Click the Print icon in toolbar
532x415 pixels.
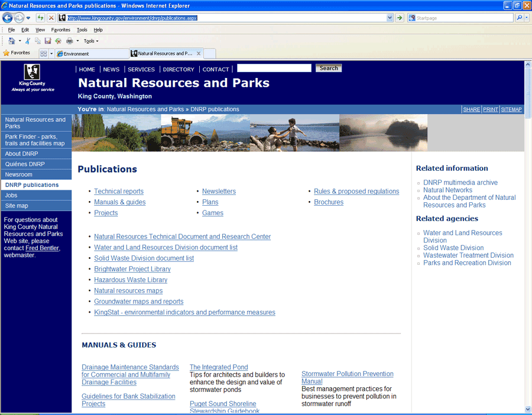tap(69, 41)
